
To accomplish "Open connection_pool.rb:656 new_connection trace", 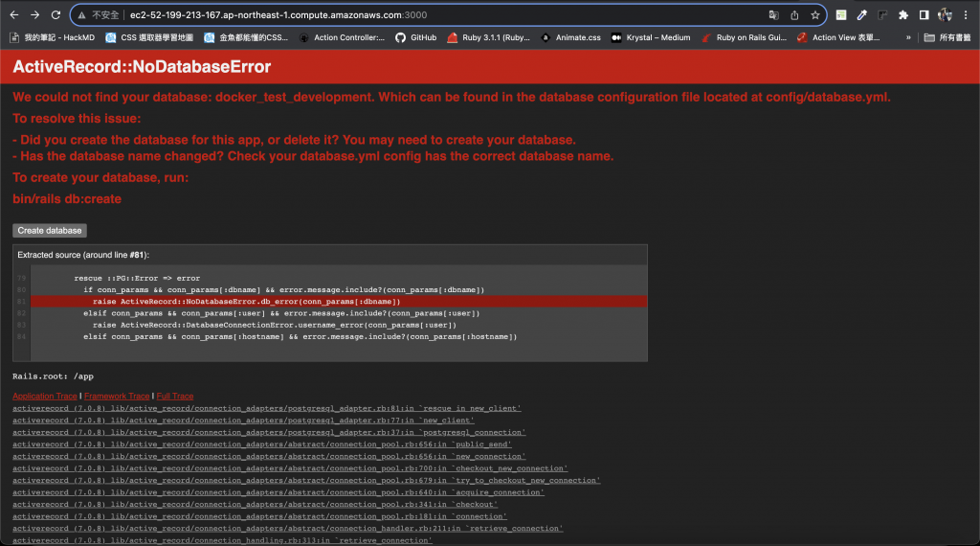I will pyautogui.click(x=269, y=457).
